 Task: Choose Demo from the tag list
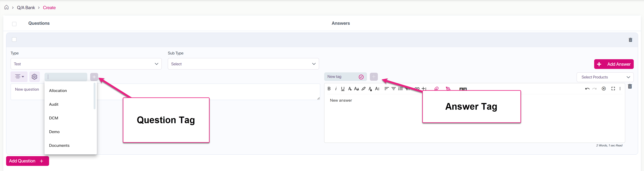54,132
